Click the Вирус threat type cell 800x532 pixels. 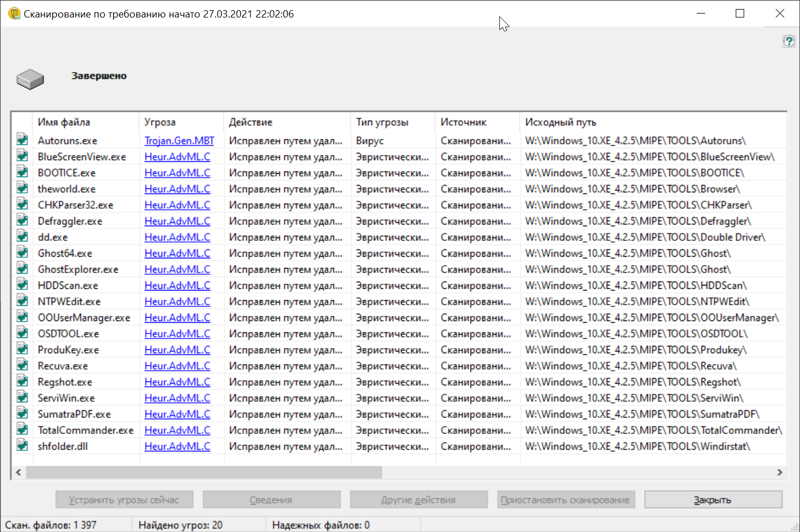370,140
